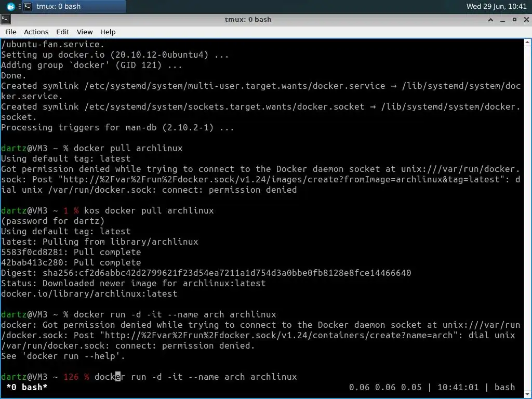Click the 'bash' label in tmux status right
The height and width of the screenshot is (399, 532).
point(504,387)
